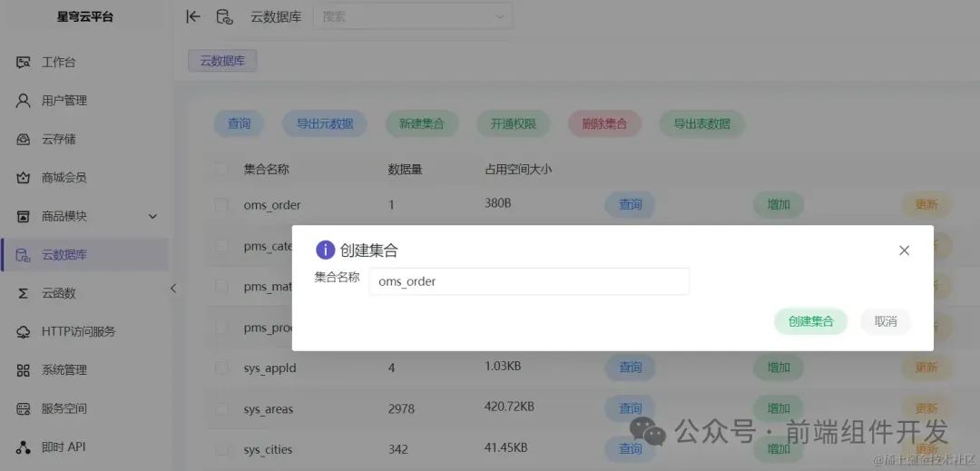The width and height of the screenshot is (980, 471).
Task: Select the 商城会员 crown icon
Action: 23,178
